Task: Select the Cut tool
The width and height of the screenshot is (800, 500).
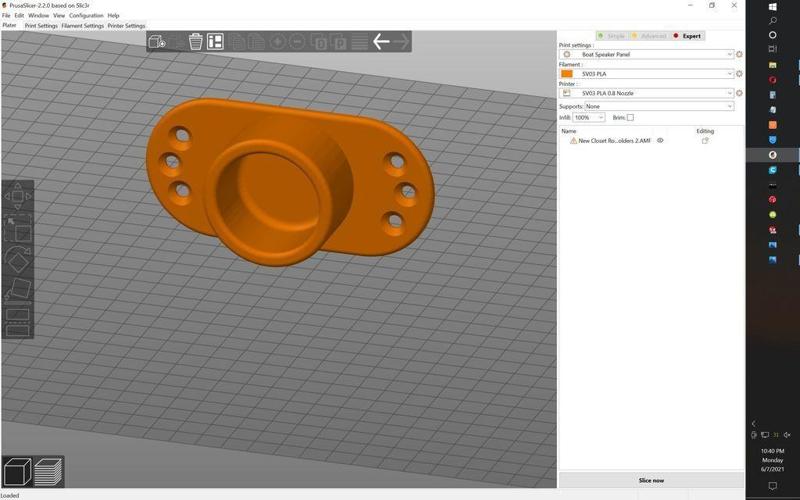Action: 18,322
